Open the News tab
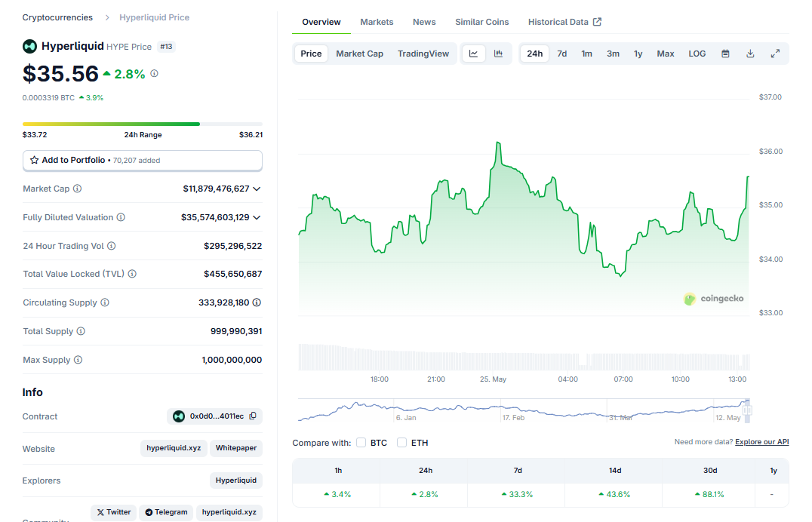This screenshot has width=812, height=522. point(424,22)
